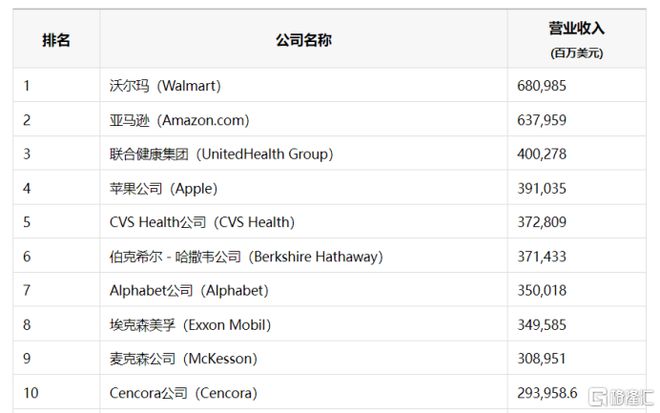Viewport: 660px width, 413px height.
Task: Click the 营业收入 column header
Action: point(576,30)
